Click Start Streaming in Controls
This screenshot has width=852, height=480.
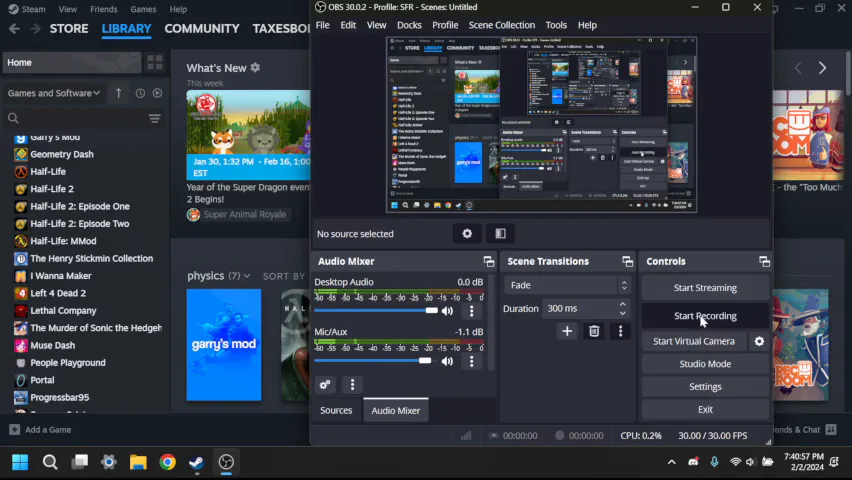click(705, 288)
